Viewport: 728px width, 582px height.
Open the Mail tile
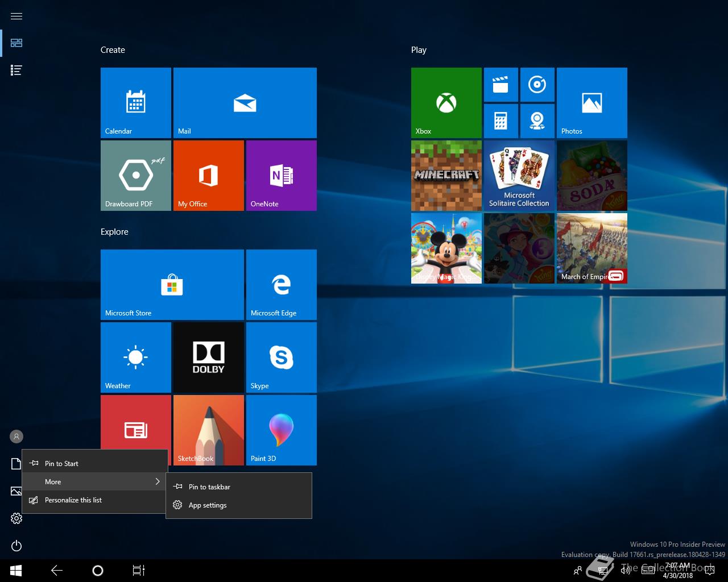[245, 103]
